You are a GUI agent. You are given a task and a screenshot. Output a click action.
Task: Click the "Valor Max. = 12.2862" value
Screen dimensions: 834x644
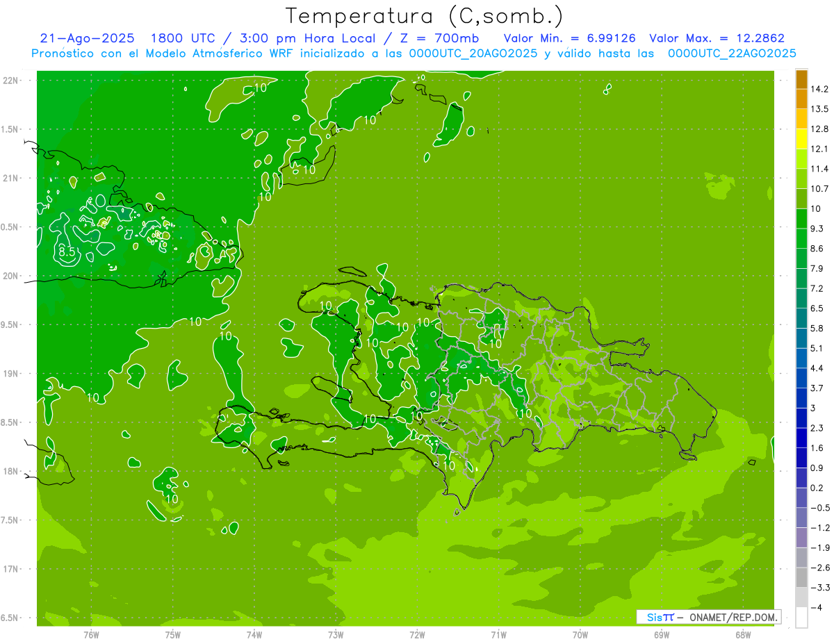tap(717, 38)
